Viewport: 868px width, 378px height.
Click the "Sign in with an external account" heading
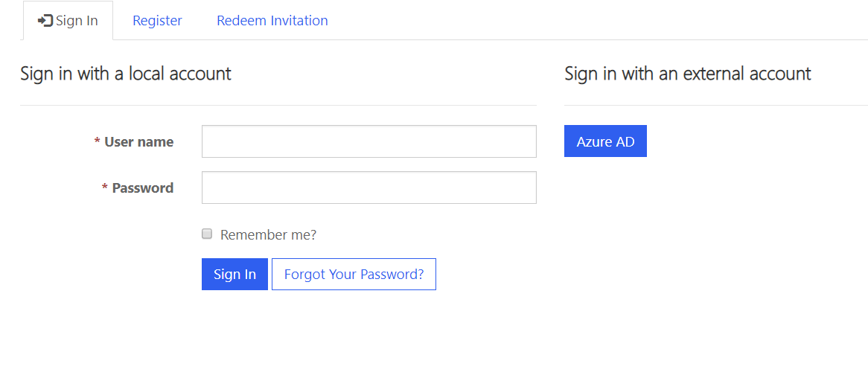687,74
